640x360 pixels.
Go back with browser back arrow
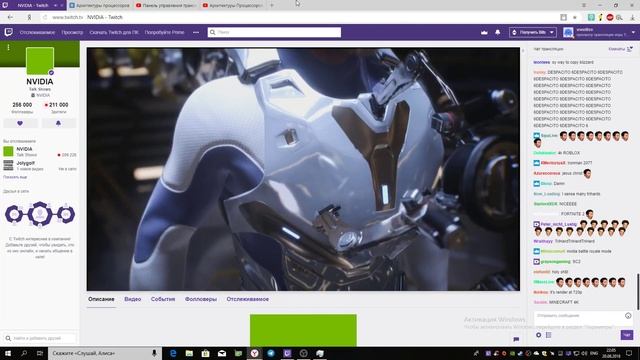(10, 17)
